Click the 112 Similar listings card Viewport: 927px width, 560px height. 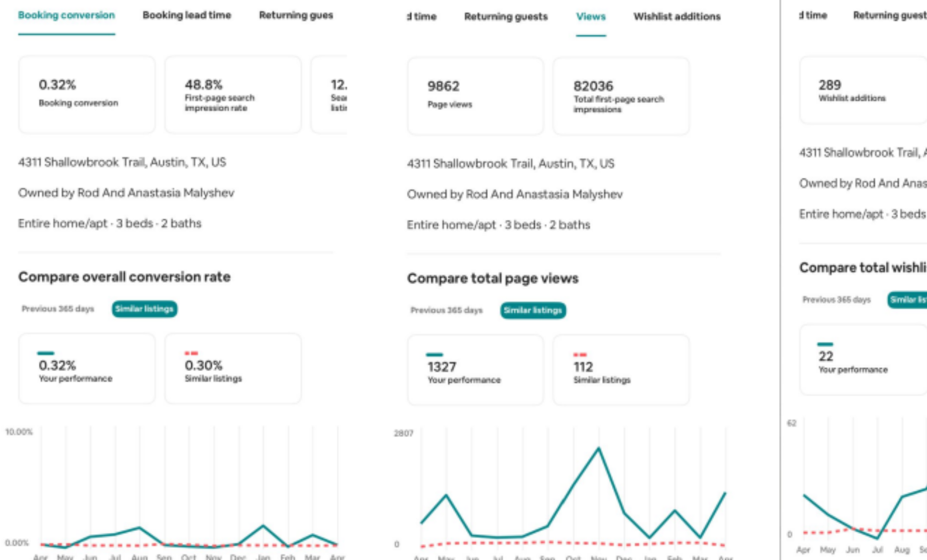pyautogui.click(x=621, y=370)
